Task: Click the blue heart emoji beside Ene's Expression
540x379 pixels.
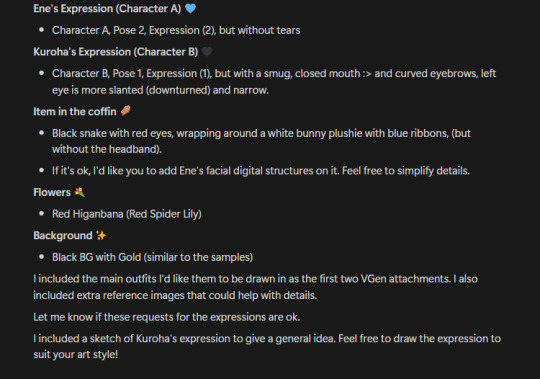Action: pyautogui.click(x=190, y=8)
